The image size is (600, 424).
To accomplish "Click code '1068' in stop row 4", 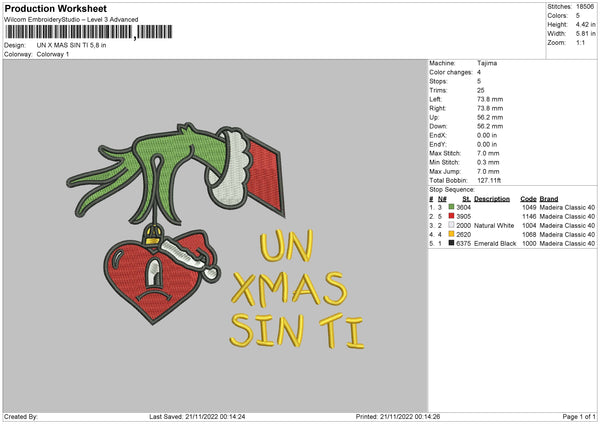I will 529,235.
